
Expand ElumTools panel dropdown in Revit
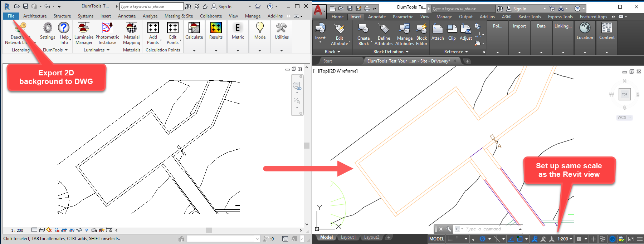pos(66,50)
